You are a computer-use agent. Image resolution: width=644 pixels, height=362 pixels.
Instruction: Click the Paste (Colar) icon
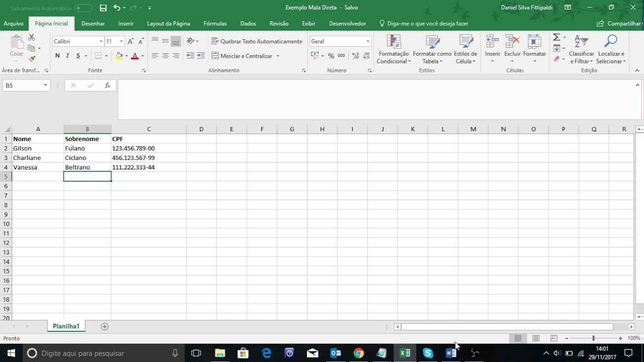click(17, 46)
